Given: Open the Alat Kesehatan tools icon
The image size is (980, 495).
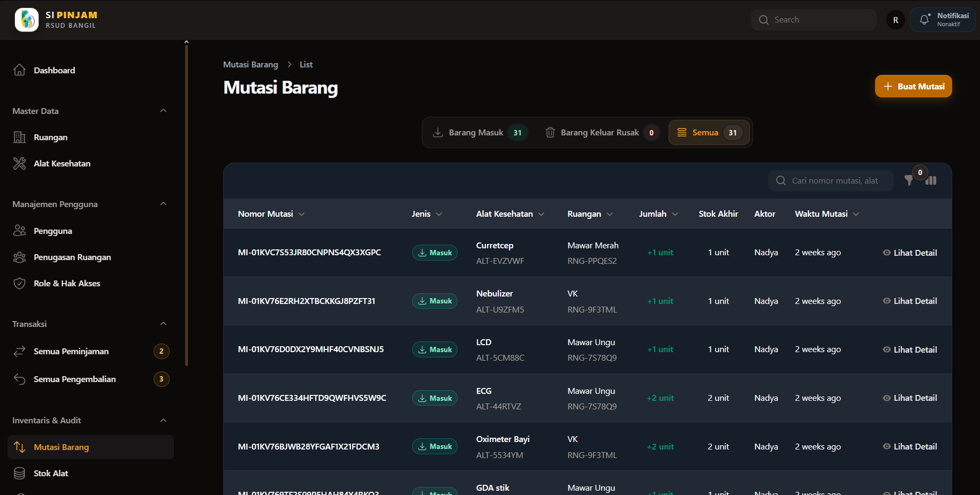Looking at the screenshot, I should pyautogui.click(x=19, y=164).
